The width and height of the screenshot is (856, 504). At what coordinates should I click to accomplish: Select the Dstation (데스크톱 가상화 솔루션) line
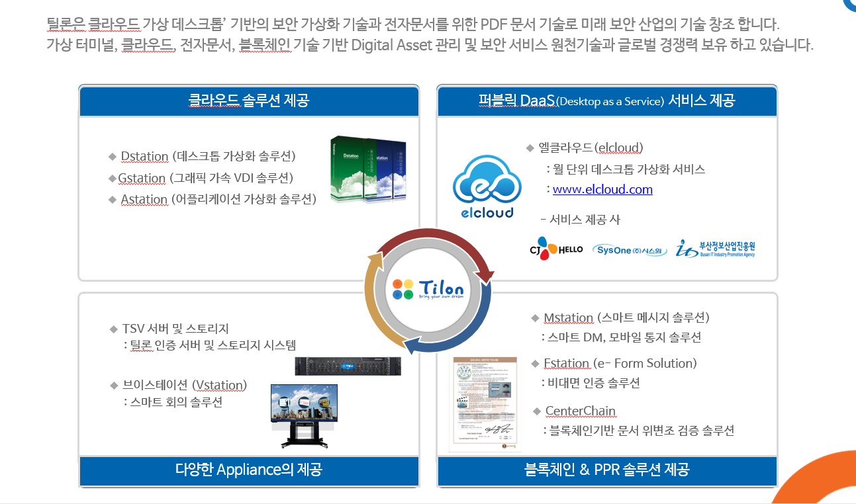click(x=208, y=157)
